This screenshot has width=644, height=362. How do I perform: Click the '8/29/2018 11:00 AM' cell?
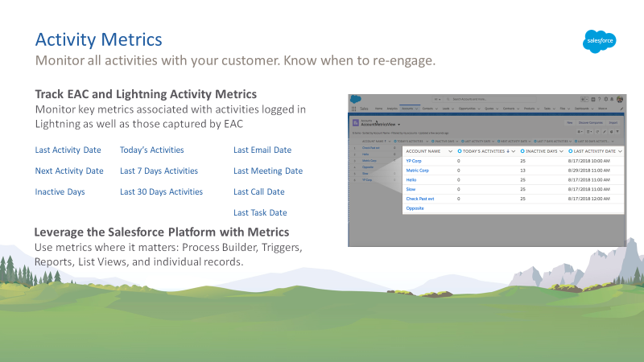[589, 171]
